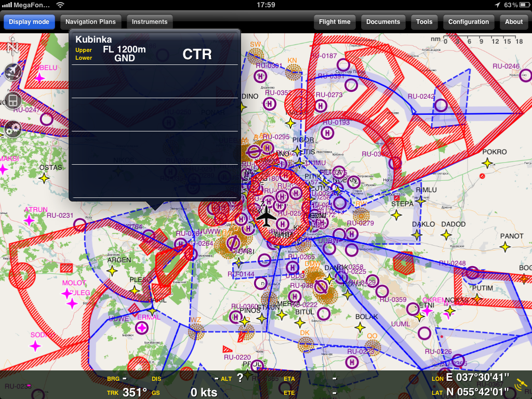
Task: Select the POKRO waypoint star
Action: 487,163
